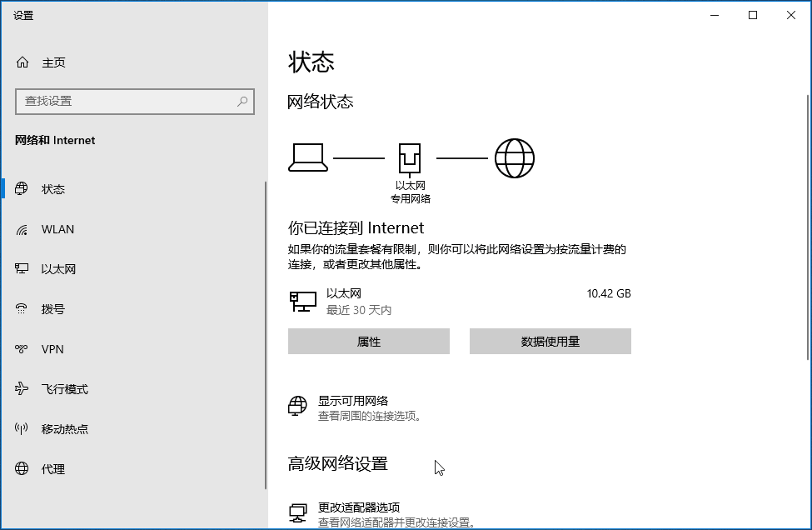This screenshot has height=530, width=812.
Task: Click the globe Internet icon in the diagram
Action: point(515,157)
